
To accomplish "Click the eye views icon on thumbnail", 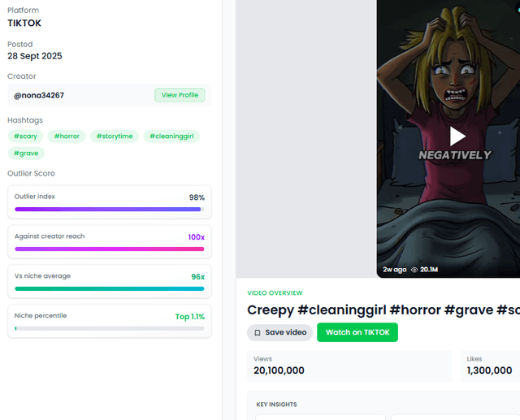I will tap(414, 270).
